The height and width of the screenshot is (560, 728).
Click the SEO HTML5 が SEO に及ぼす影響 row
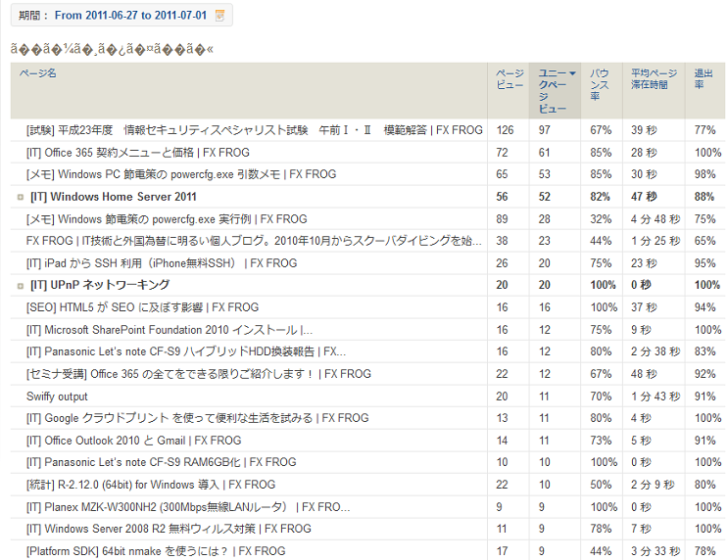(142, 307)
